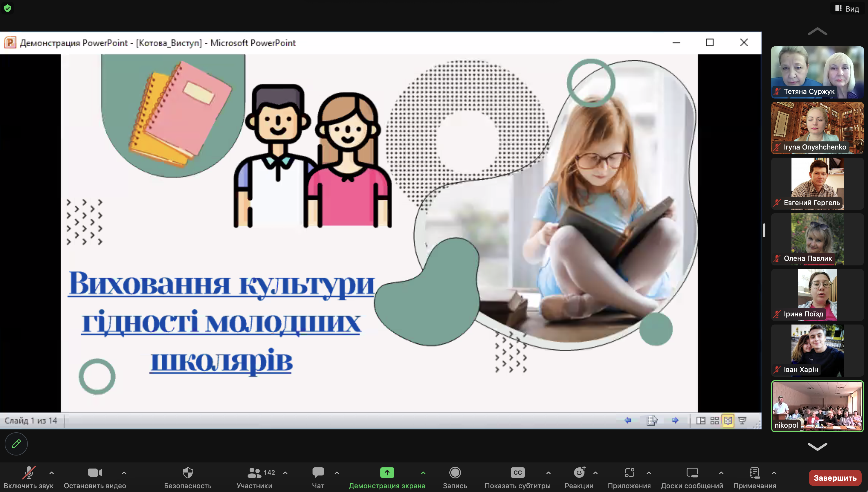
Task: Click the PowerPoint app icon in title bar
Action: click(x=10, y=43)
